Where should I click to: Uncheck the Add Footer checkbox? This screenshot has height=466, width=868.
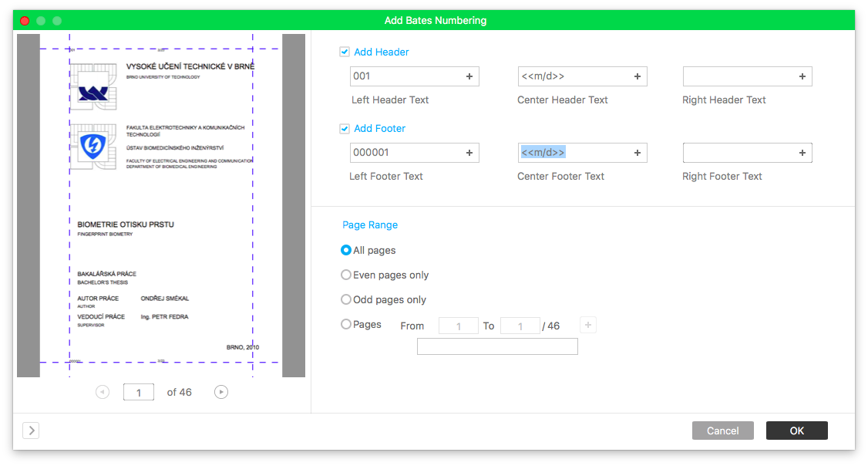345,129
